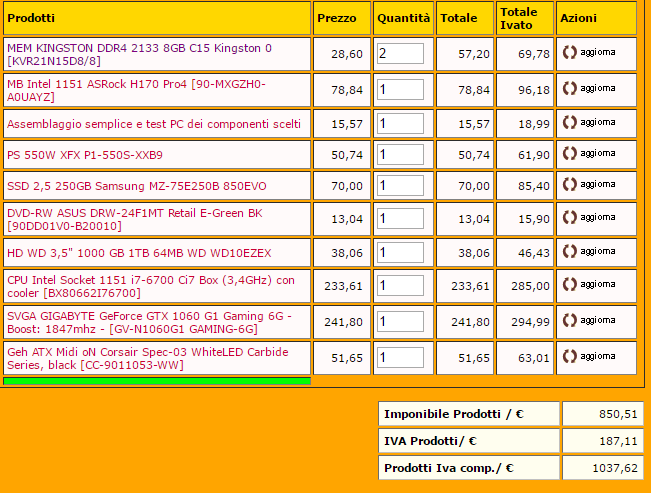651x493 pixels.
Task: Focus quantity field for CPU Intel i7-6700 row
Action: pyautogui.click(x=400, y=286)
